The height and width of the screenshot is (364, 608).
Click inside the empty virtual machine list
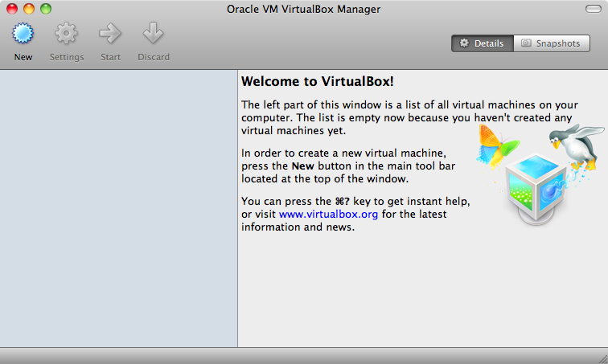point(118,209)
